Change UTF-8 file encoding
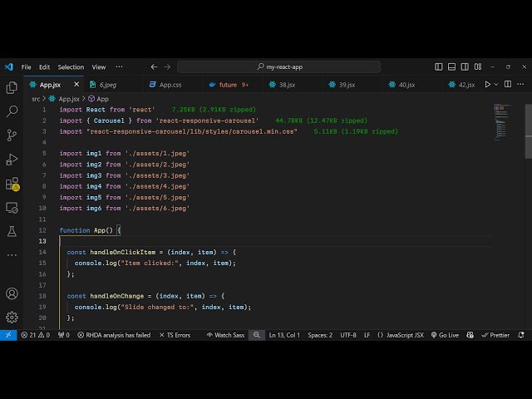Image resolution: width=532 pixels, height=399 pixels. (347, 335)
